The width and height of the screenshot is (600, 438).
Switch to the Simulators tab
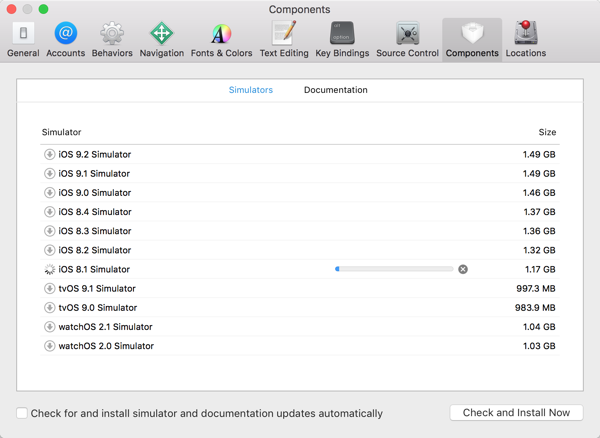point(251,90)
